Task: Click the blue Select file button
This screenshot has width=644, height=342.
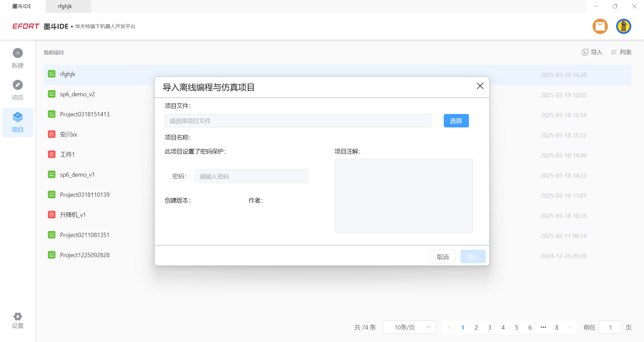Action: tap(456, 121)
